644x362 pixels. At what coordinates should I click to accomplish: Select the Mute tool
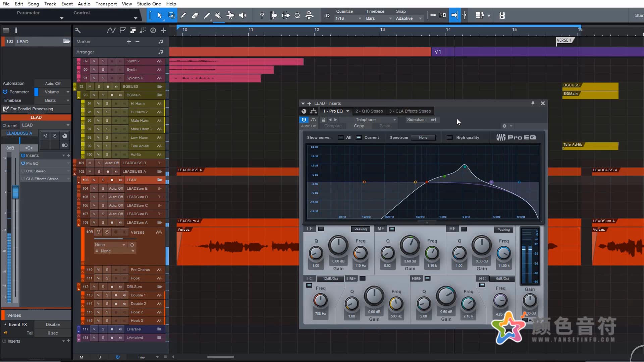click(218, 15)
